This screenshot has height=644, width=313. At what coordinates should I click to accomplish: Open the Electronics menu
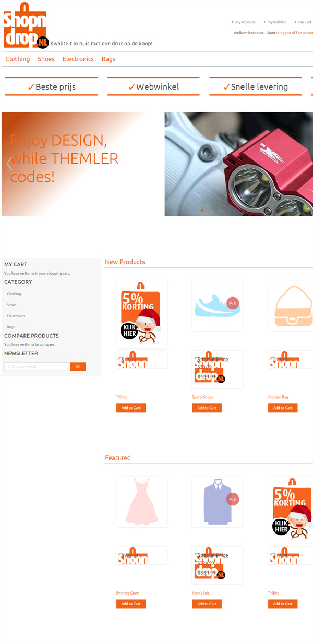point(78,59)
